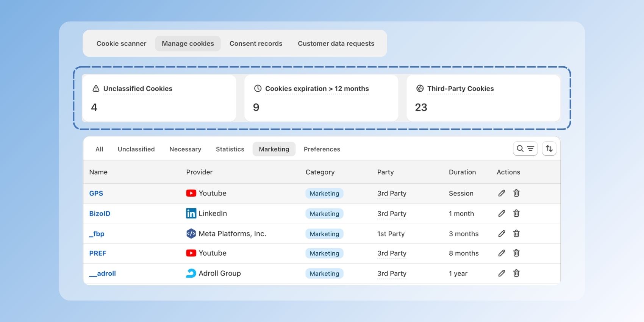Click 3rd Party label in BizoID row
This screenshot has height=322, width=644.
coord(392,214)
